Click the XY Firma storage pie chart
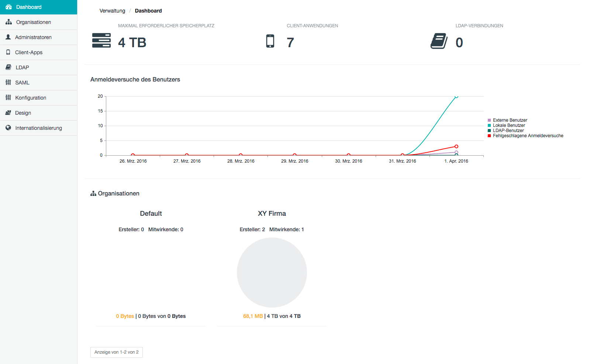 point(272,273)
